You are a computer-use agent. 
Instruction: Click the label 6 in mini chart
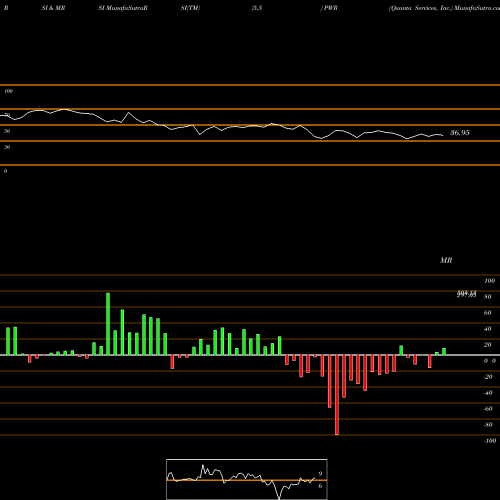point(320,486)
